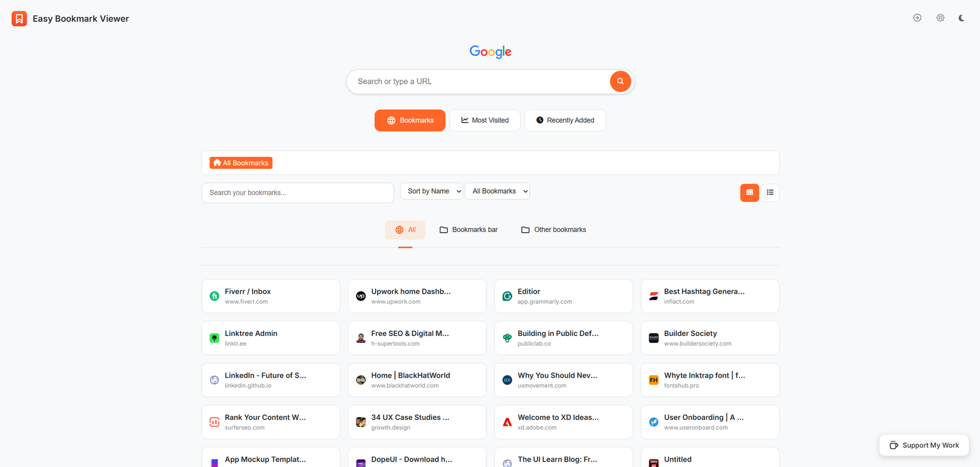Switch to Most Visited tab

coord(484,121)
